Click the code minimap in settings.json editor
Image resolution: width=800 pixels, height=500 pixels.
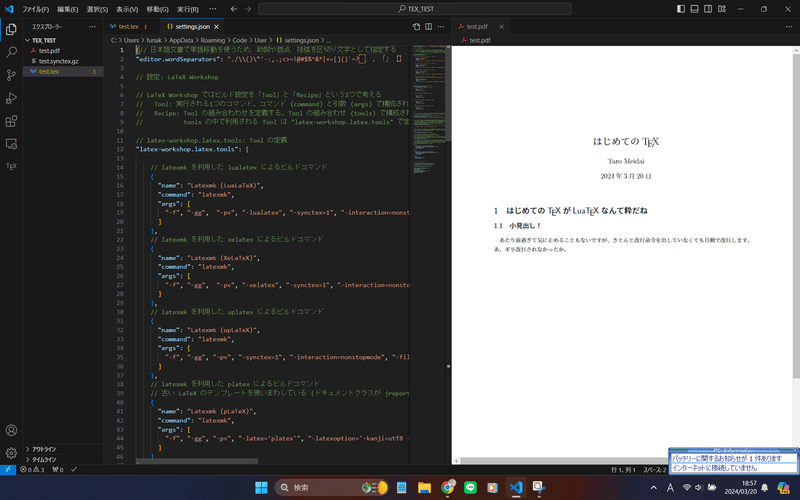click(429, 110)
